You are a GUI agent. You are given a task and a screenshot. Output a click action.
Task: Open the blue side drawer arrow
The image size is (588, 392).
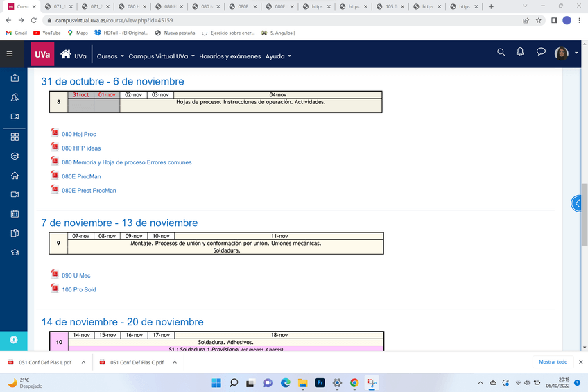click(x=576, y=204)
